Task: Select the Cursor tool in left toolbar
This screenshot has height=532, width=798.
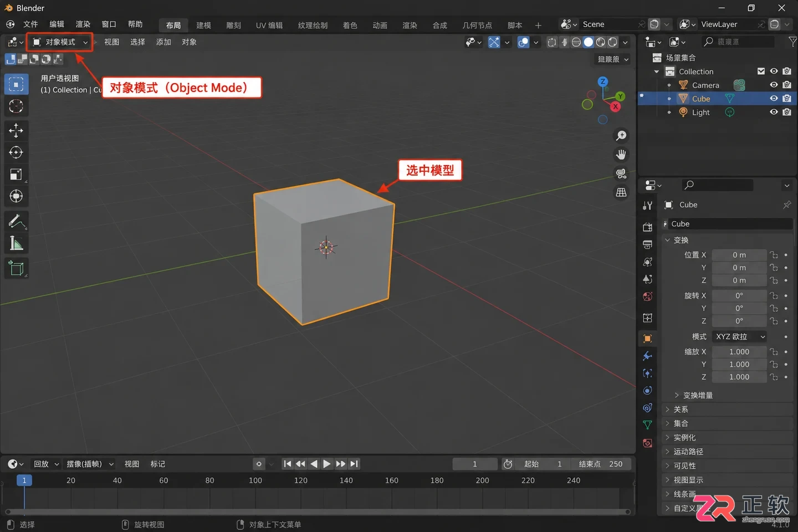Action: click(16, 106)
